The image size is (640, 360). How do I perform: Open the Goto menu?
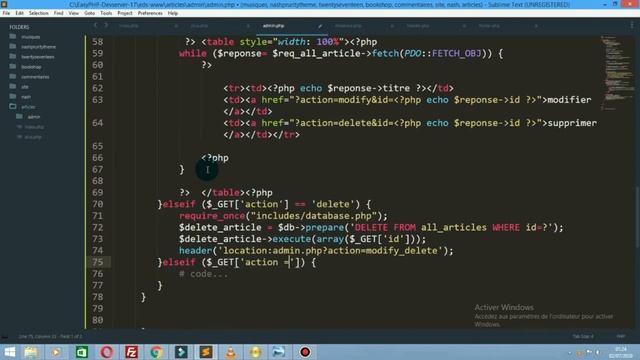click(x=89, y=13)
